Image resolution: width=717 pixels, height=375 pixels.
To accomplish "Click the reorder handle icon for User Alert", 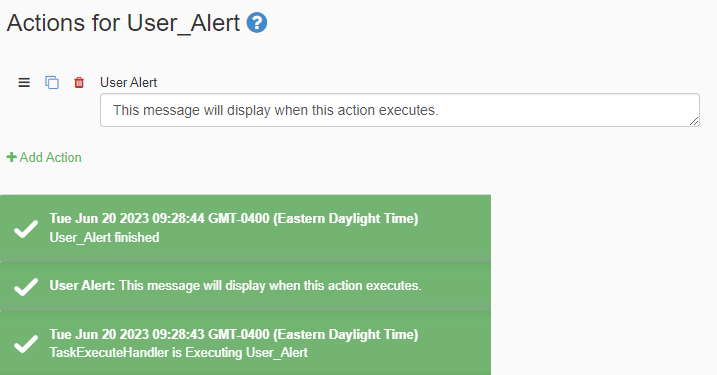I will pos(24,83).
